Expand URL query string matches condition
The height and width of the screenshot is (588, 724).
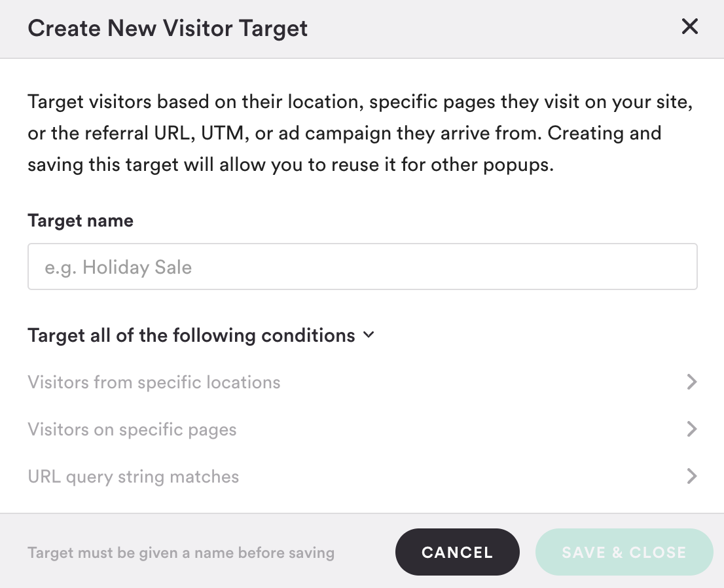point(363,476)
